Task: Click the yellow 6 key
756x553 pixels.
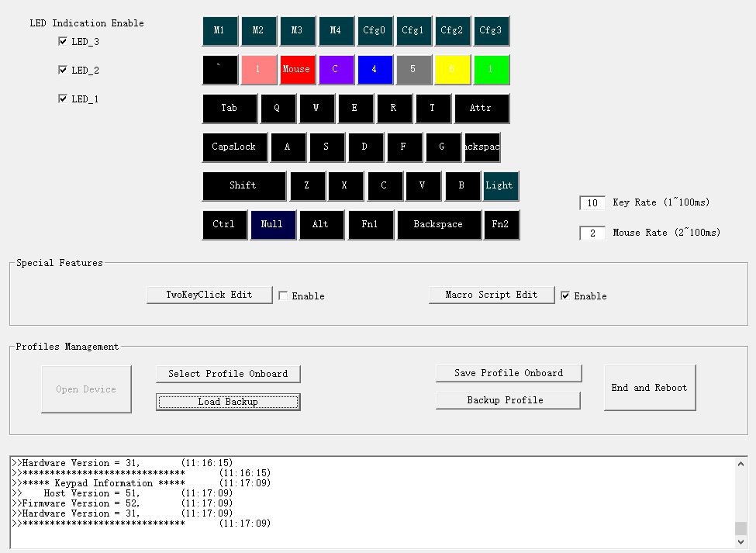Action: pos(453,70)
